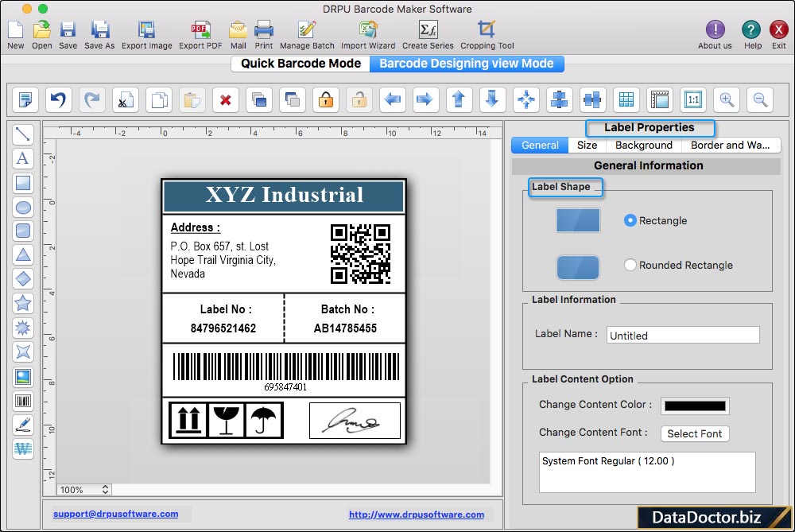Click the black Change Content Color swatch
The width and height of the screenshot is (795, 532).
point(695,406)
